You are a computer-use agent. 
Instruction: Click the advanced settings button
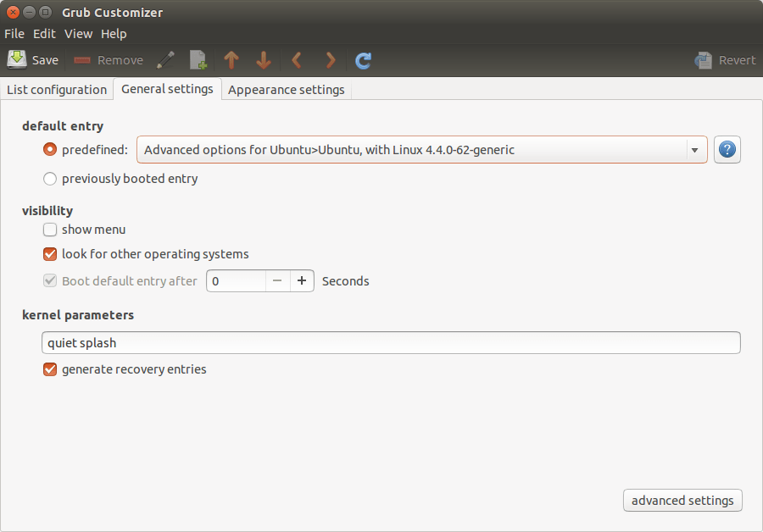682,500
